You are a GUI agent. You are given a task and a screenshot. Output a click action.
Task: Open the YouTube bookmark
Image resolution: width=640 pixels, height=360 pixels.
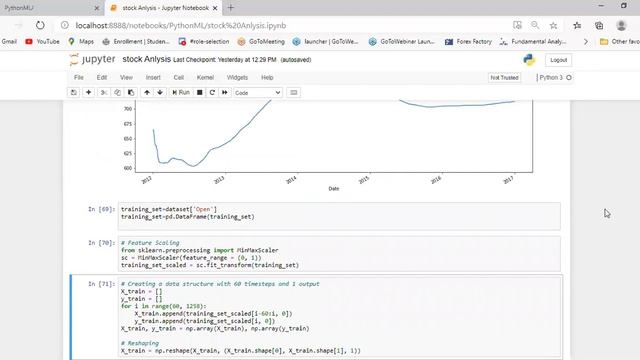click(x=42, y=42)
